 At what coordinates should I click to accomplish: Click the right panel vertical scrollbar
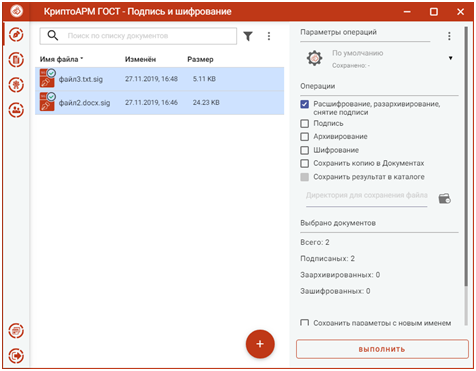coord(466,156)
